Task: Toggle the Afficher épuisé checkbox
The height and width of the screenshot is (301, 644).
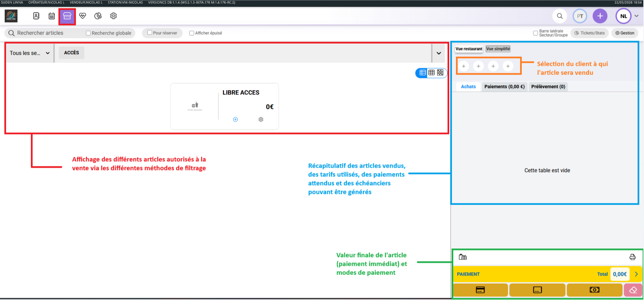Action: pyautogui.click(x=192, y=33)
